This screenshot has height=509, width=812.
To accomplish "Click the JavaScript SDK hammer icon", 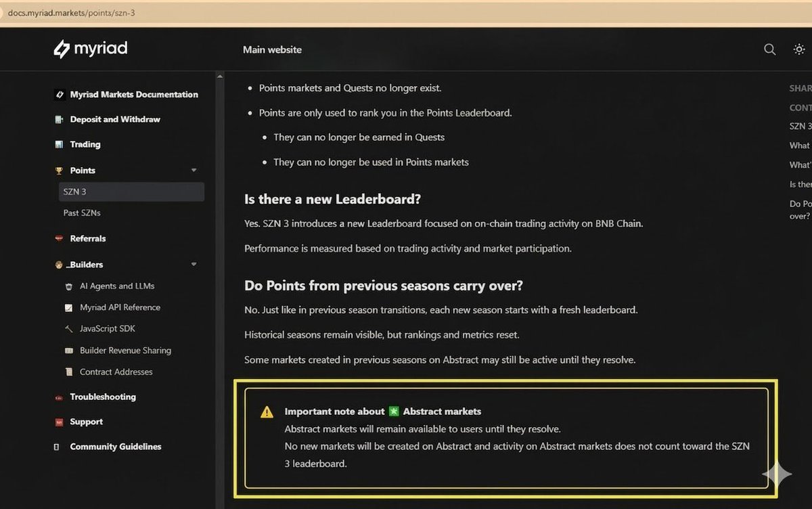I will click(68, 329).
